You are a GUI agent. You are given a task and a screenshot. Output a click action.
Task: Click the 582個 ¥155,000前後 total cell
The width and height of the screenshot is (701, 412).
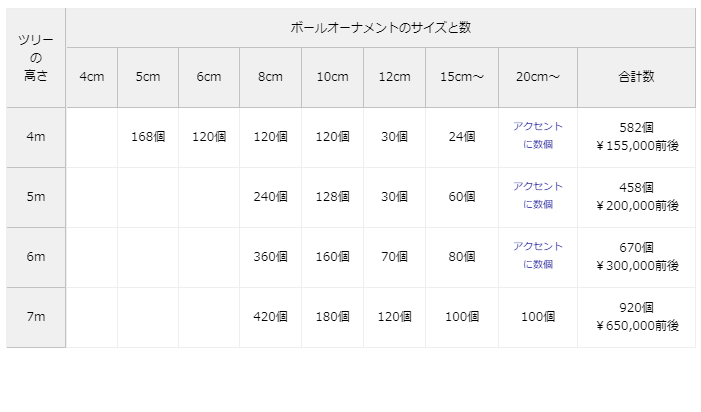pyautogui.click(x=636, y=137)
